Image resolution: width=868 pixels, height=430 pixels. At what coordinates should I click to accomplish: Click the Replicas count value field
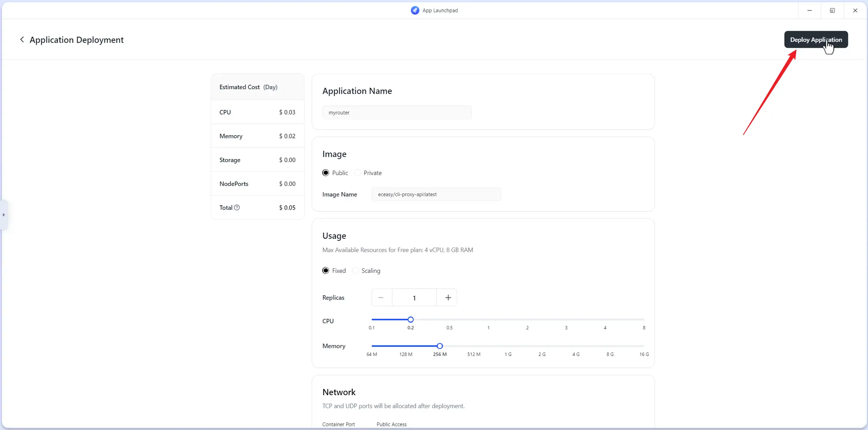click(414, 297)
